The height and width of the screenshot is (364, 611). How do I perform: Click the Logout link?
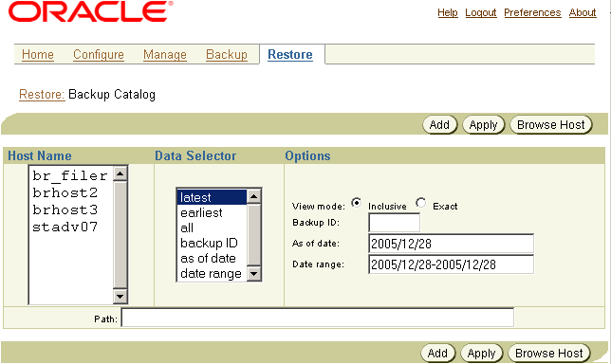pos(481,13)
